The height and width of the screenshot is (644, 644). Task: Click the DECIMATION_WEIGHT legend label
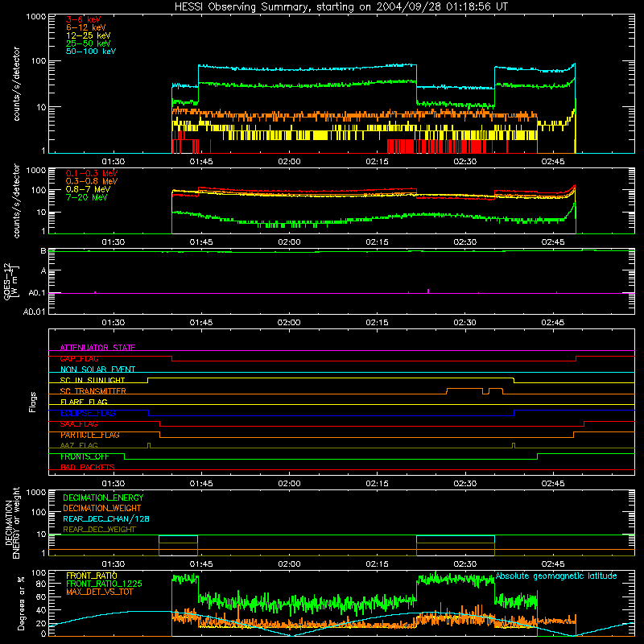[102, 508]
